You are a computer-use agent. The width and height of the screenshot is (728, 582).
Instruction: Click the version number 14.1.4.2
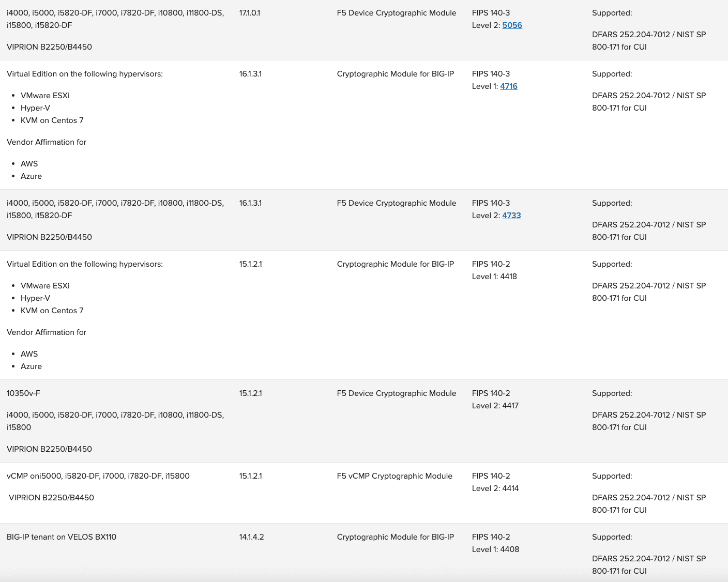(251, 537)
